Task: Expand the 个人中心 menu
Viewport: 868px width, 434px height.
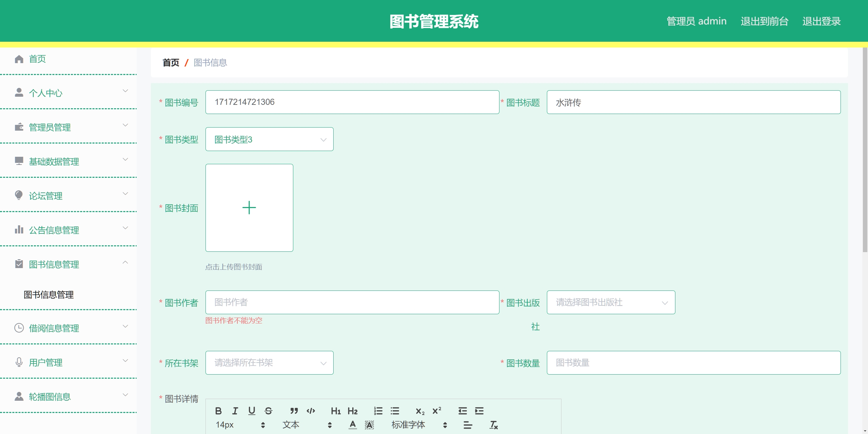Action: pos(125,91)
